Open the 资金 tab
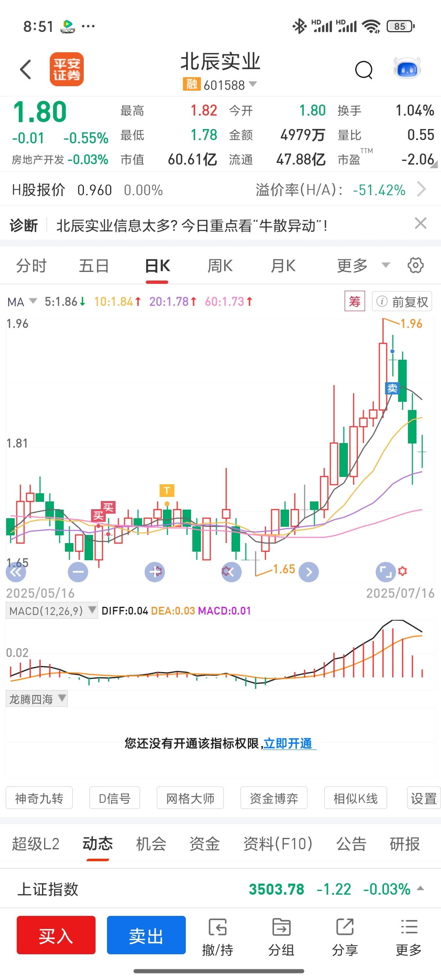Viewport: 441px width, 980px height. (205, 844)
